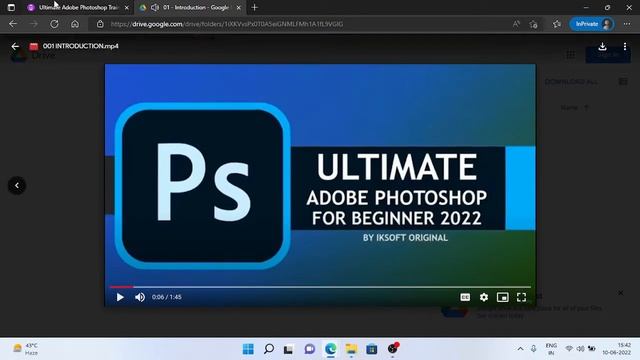Enter fullscreen video mode

tap(521, 297)
